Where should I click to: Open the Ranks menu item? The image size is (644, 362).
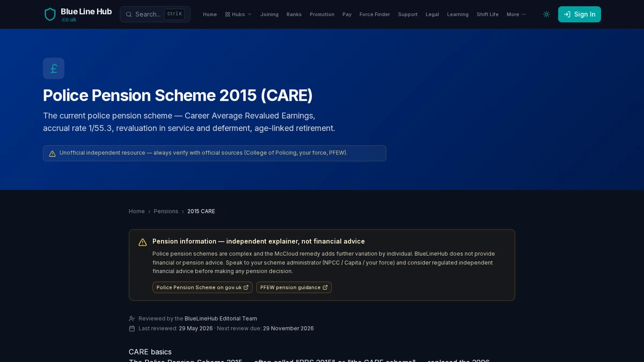point(294,14)
